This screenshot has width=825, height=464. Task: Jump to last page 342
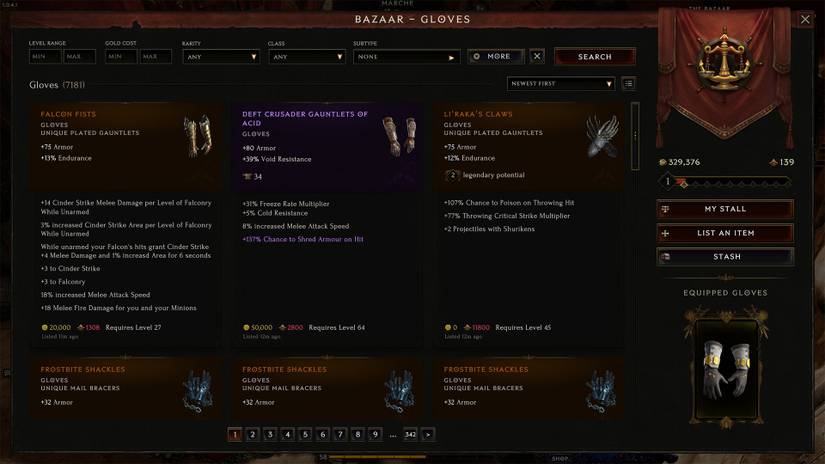click(410, 434)
